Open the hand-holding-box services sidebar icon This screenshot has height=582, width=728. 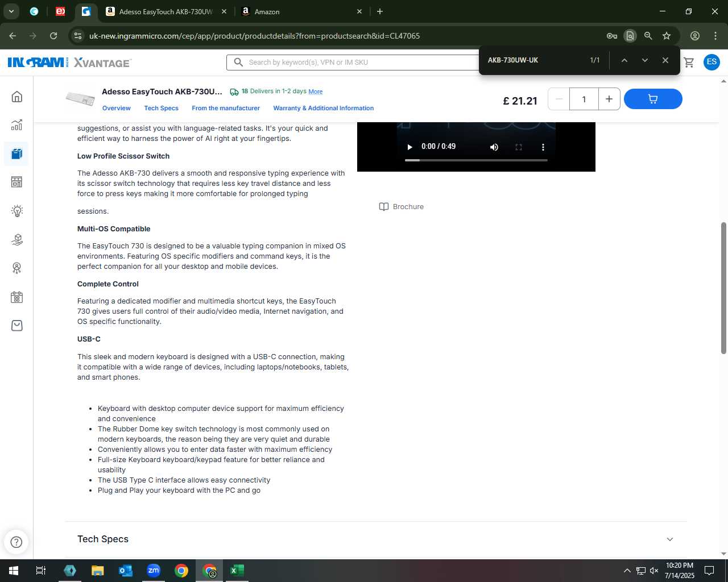tap(17, 239)
